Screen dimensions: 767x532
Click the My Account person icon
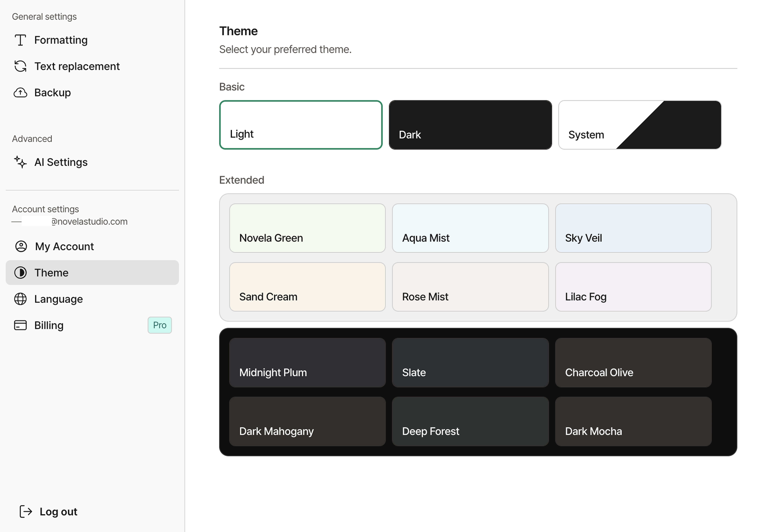point(21,246)
